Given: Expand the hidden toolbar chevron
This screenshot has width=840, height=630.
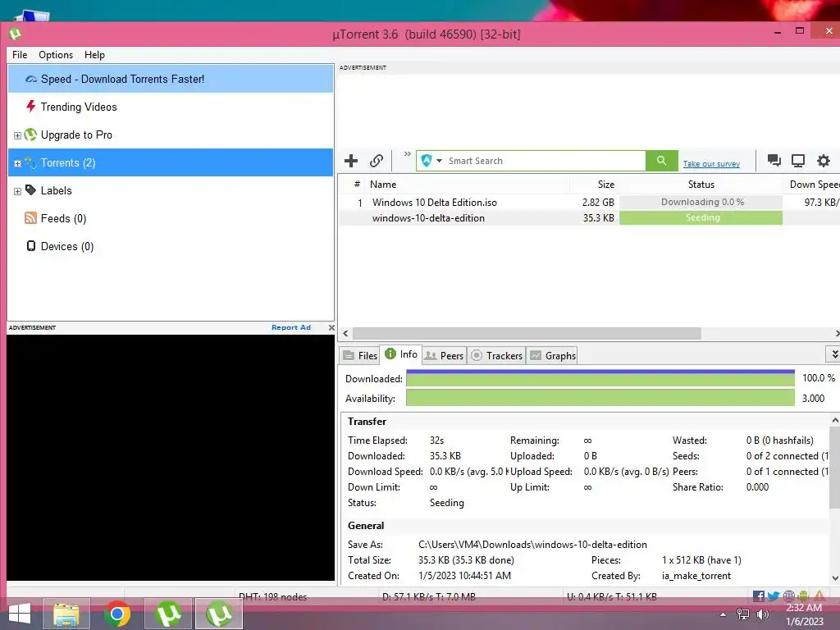Looking at the screenshot, I should tap(407, 153).
